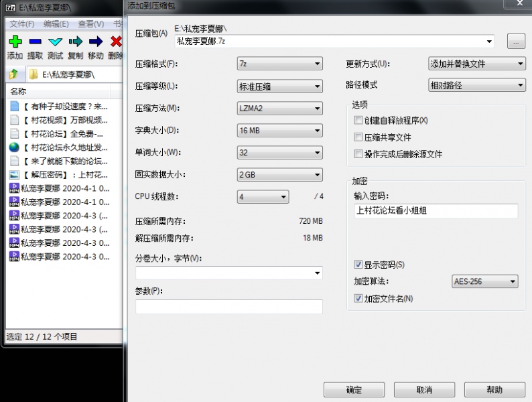Open the 压缩格式 dropdown showing 7z
This screenshot has height=402, width=532.
point(280,64)
